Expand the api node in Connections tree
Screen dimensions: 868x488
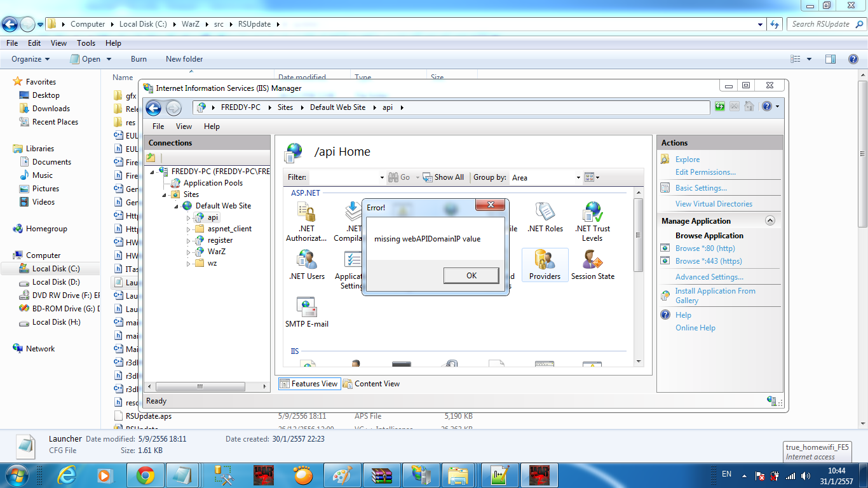coord(189,217)
